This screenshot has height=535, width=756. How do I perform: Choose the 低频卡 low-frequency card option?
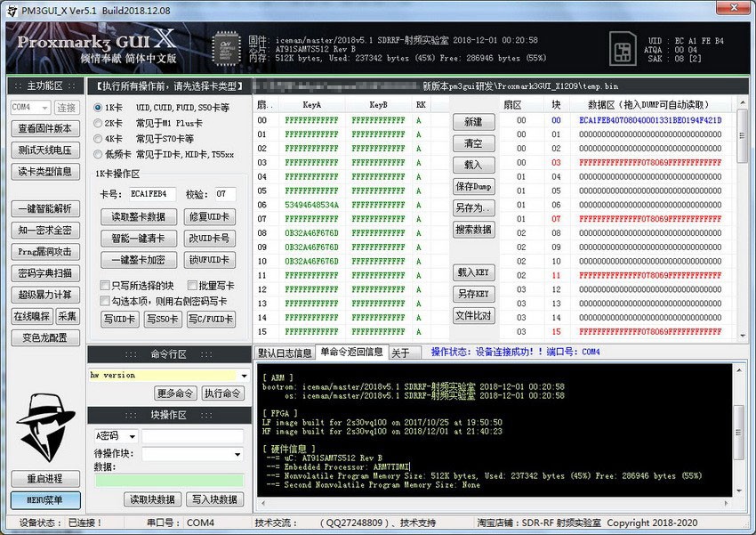100,153
